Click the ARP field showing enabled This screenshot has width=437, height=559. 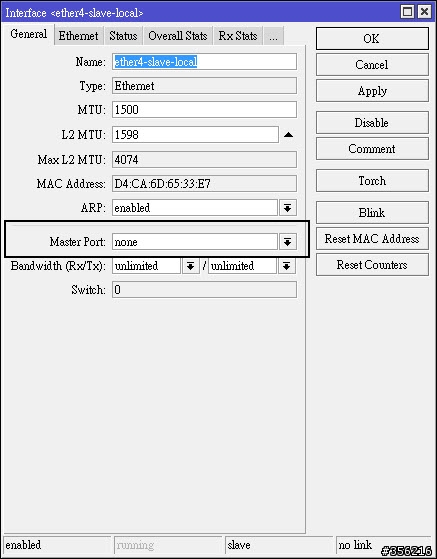[194, 207]
